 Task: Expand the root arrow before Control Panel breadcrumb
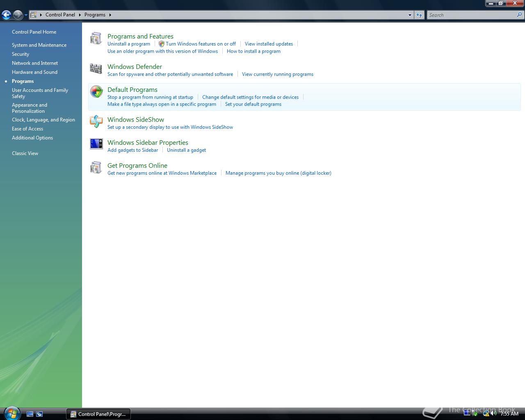tap(41, 15)
